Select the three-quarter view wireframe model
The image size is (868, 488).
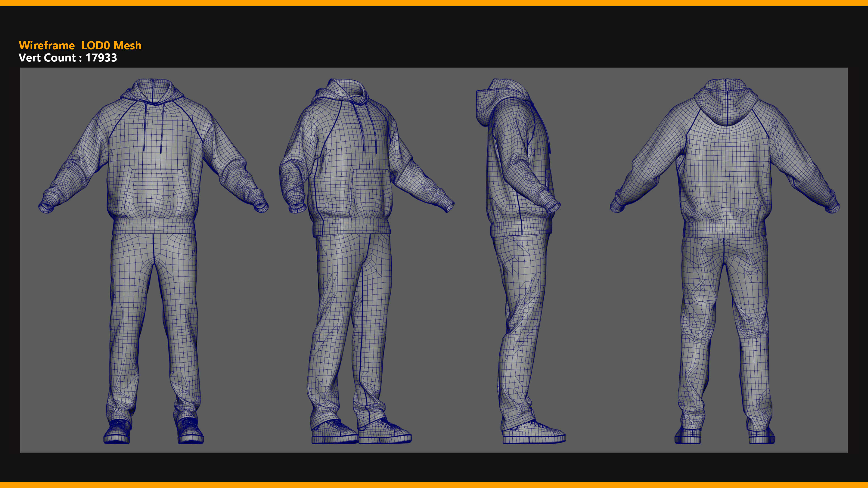(367, 261)
